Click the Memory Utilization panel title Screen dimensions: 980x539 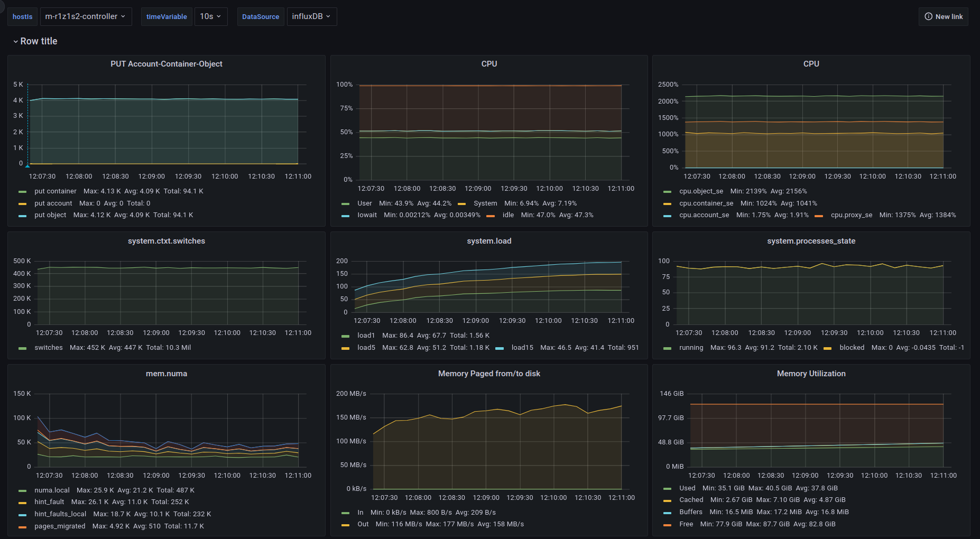coord(811,374)
